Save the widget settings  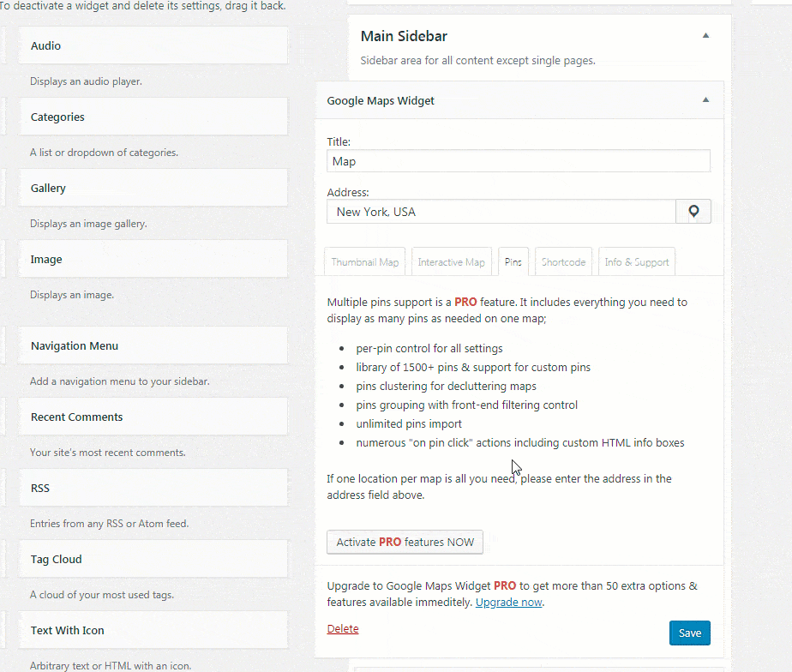[689, 633]
